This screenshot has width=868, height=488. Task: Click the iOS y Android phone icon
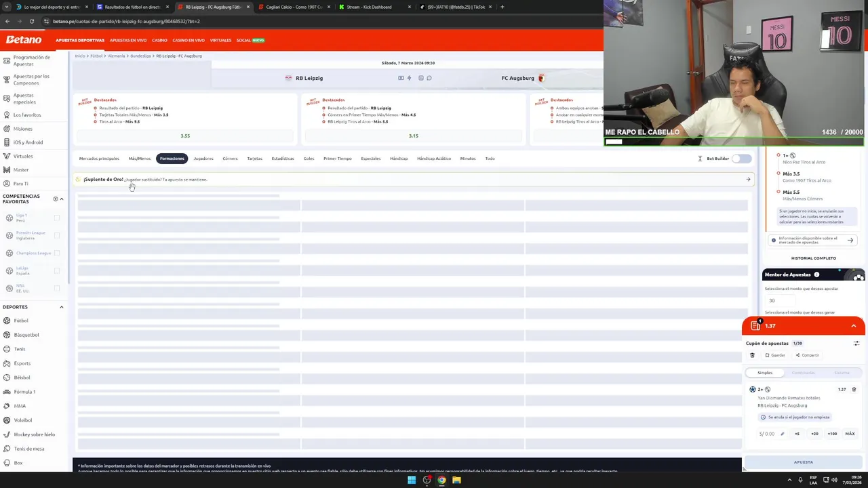coord(5,142)
